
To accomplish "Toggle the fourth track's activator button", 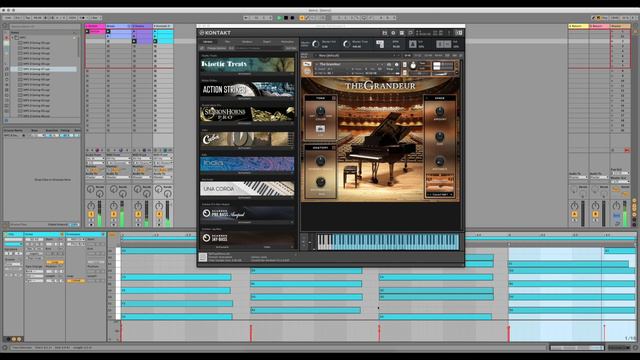I will tap(159, 214).
